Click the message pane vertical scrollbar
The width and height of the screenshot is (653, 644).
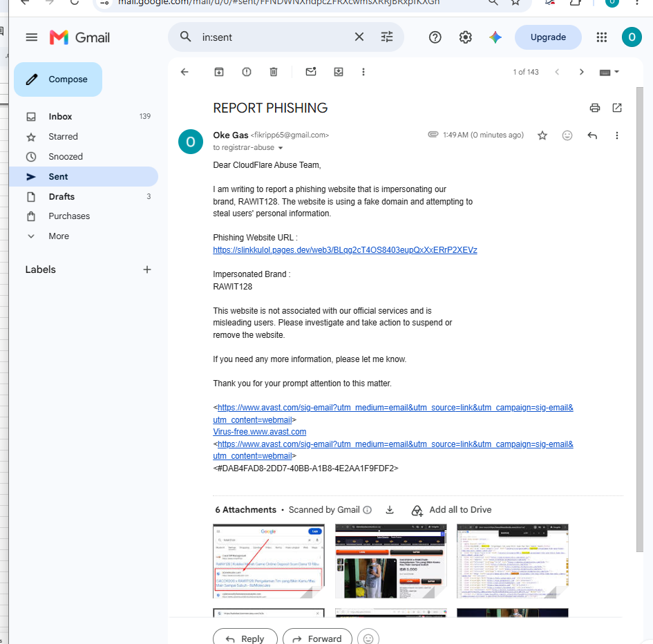point(640,319)
